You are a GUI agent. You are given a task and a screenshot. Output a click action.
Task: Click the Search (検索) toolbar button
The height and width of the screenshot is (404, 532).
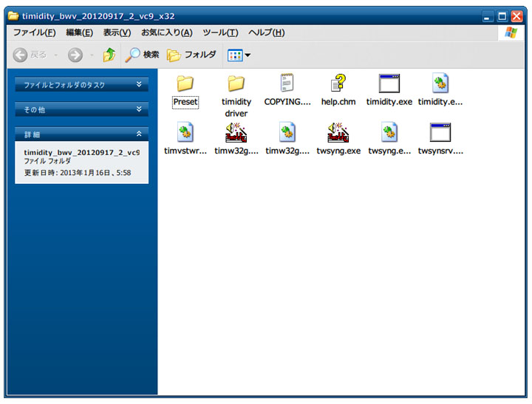tap(142, 55)
